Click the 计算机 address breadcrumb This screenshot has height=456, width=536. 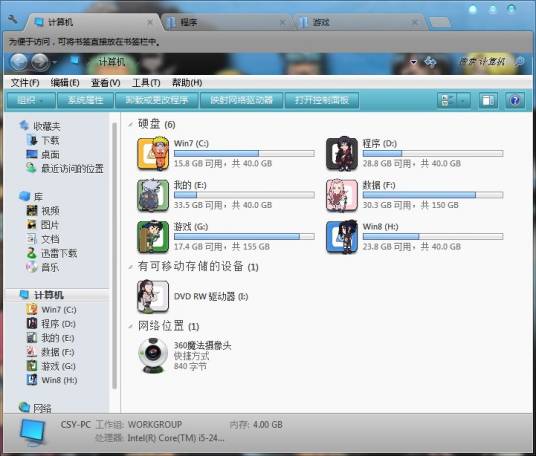112,62
